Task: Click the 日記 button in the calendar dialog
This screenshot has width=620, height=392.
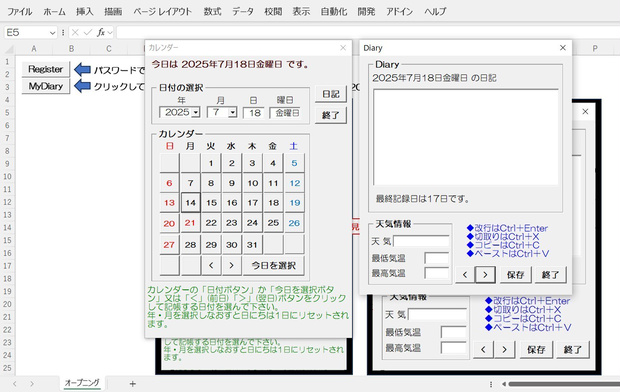Action: (331, 94)
